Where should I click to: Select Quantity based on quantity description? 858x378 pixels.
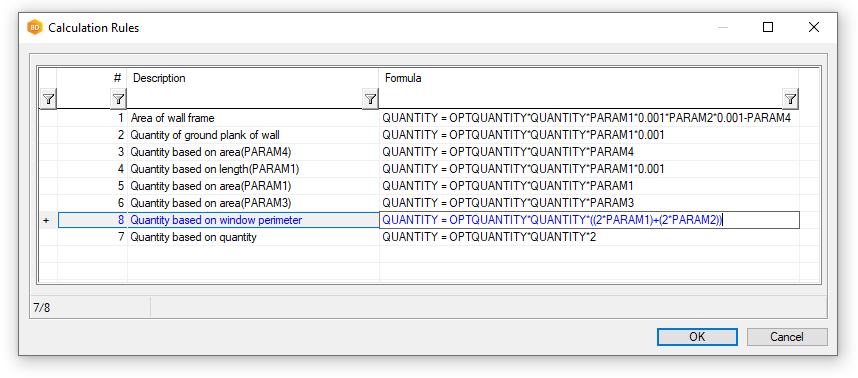193,237
